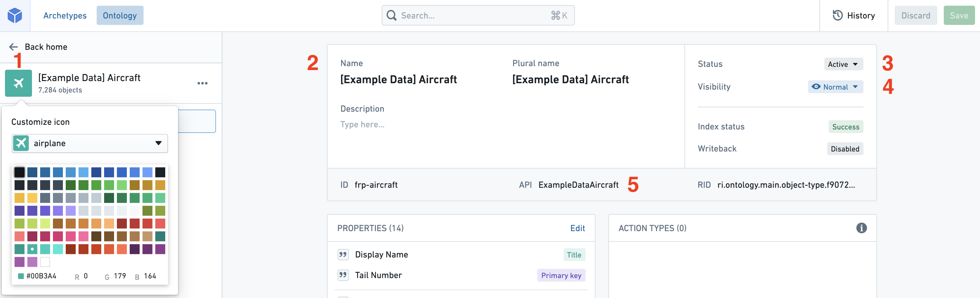Click the Save button
Viewport: 980px width, 298px height.
point(959,16)
